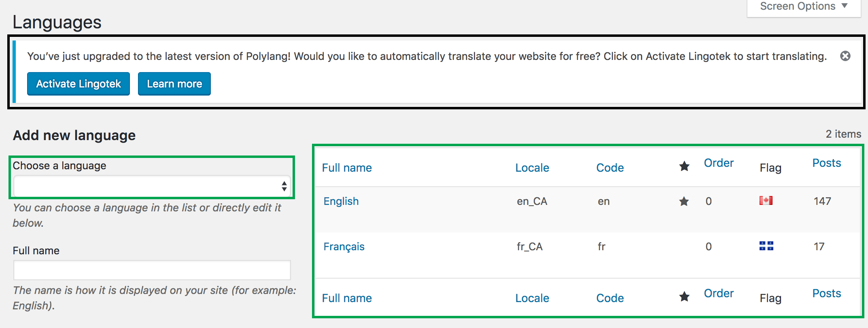Click the Add new language heading

[74, 135]
